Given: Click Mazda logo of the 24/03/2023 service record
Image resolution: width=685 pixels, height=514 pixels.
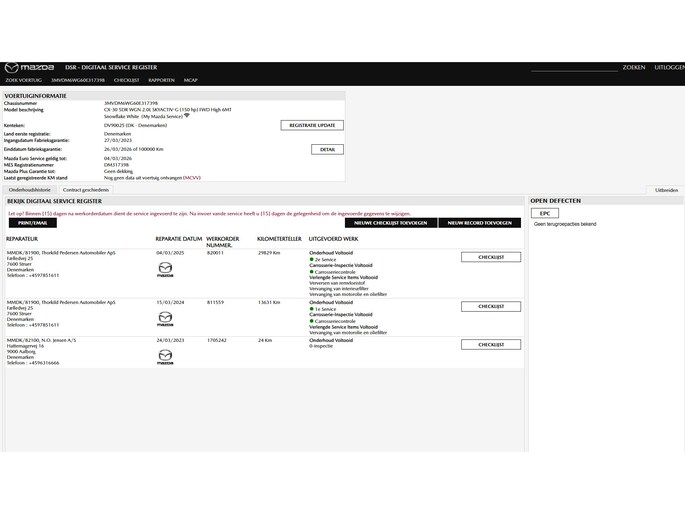Looking at the screenshot, I should [x=165, y=356].
